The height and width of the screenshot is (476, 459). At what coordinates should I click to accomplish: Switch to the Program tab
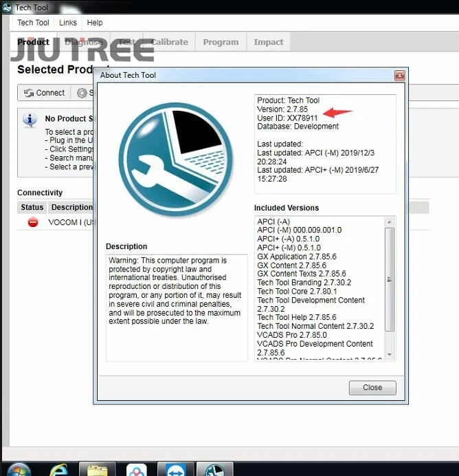pyautogui.click(x=221, y=42)
